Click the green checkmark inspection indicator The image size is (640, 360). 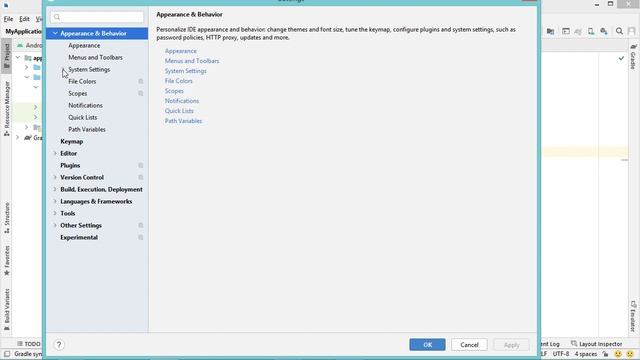(621, 58)
